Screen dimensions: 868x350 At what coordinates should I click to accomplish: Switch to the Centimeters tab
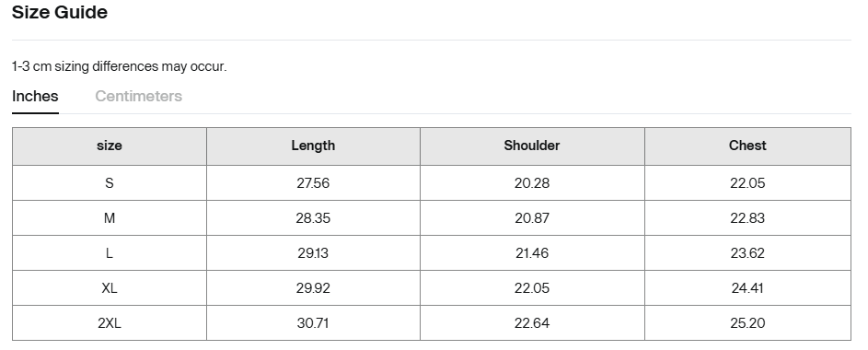pos(138,97)
